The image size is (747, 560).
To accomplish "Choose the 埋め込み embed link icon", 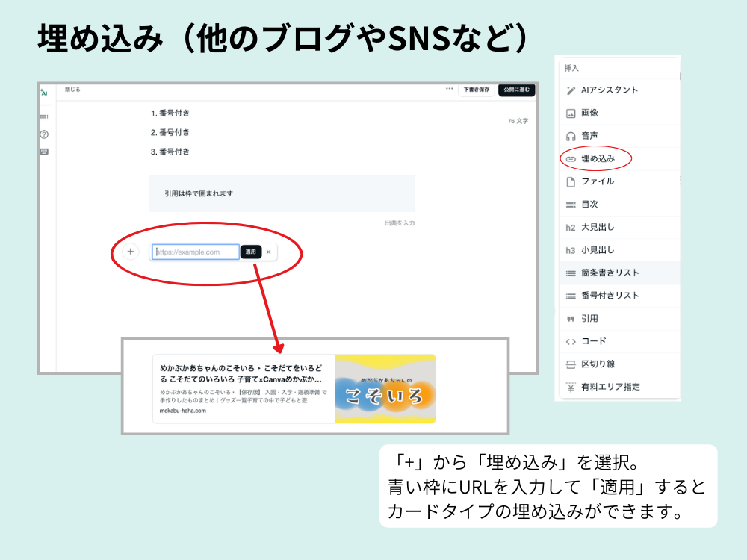I will click(570, 158).
